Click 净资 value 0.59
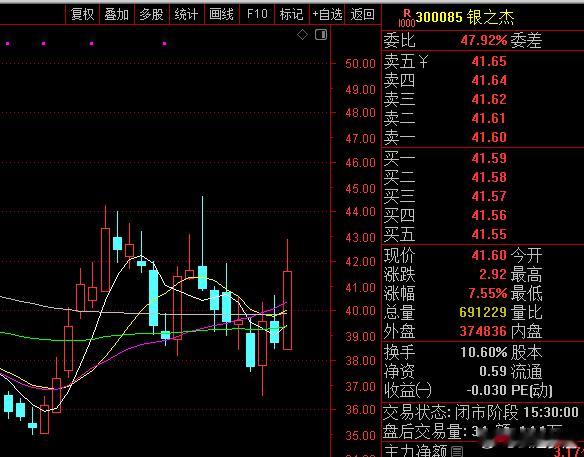Viewport: 584px width, 457px height. [x=493, y=371]
